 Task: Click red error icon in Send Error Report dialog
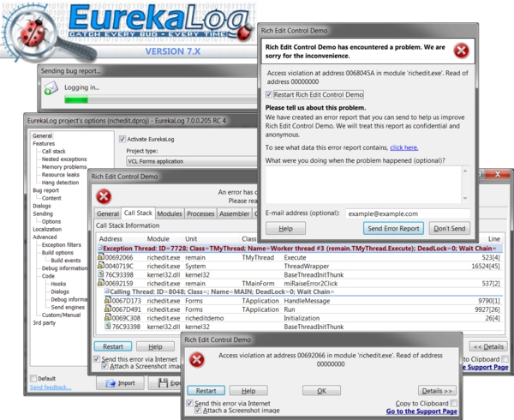[x=461, y=50]
